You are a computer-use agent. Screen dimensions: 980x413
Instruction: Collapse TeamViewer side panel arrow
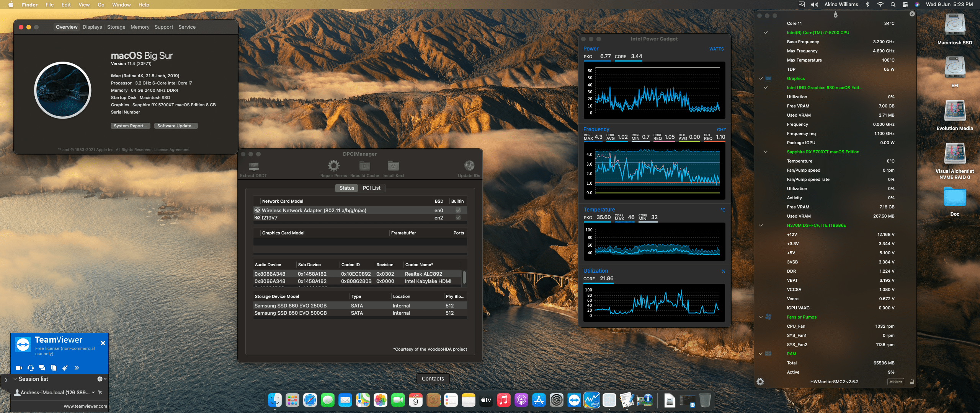point(6,380)
